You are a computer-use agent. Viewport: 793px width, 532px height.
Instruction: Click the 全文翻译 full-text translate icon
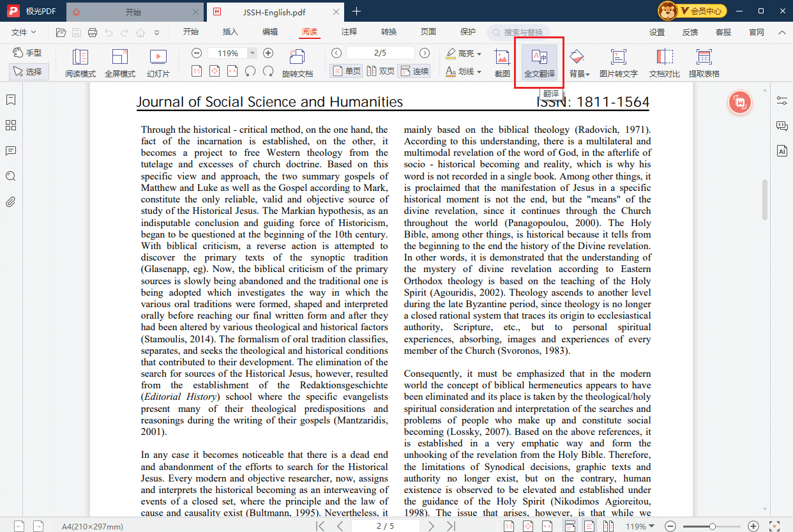point(539,63)
